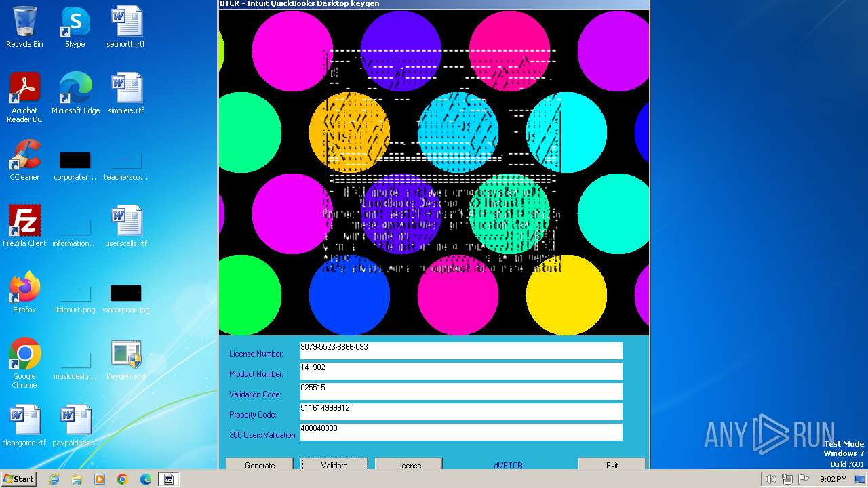This screenshot has height=488, width=868.
Task: Open Chrome from the taskbar
Action: pos(123,479)
